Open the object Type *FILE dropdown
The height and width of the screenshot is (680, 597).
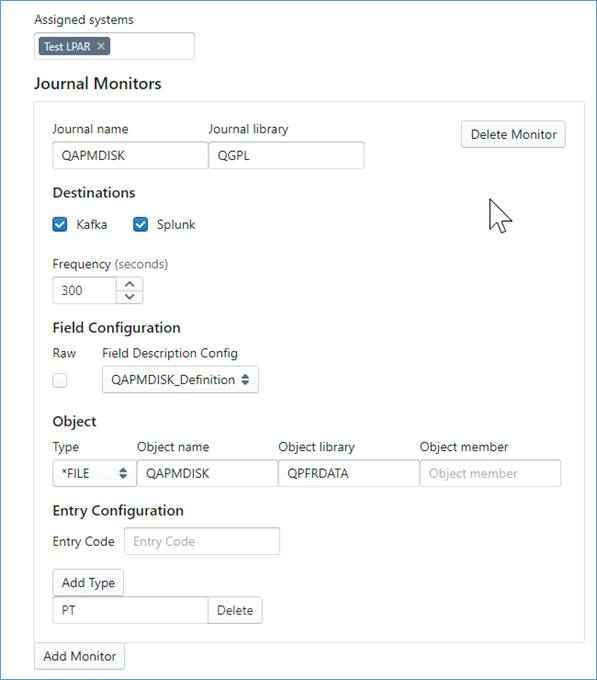[95, 473]
